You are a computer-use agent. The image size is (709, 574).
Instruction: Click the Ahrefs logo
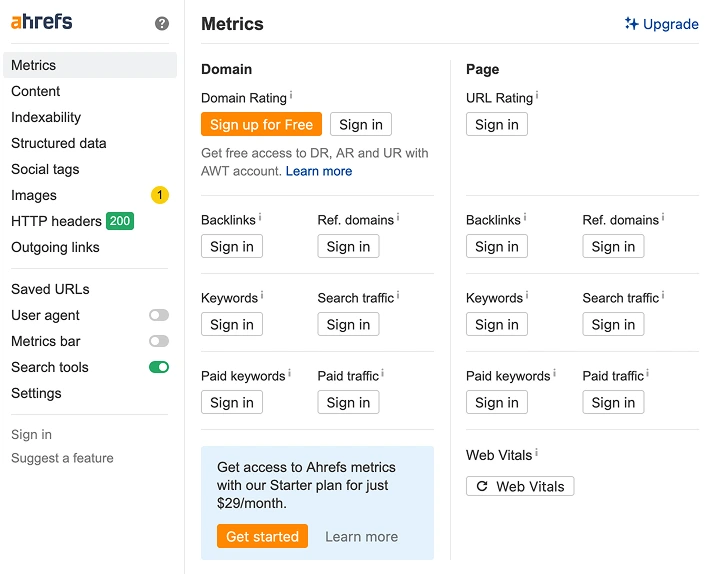point(42,22)
